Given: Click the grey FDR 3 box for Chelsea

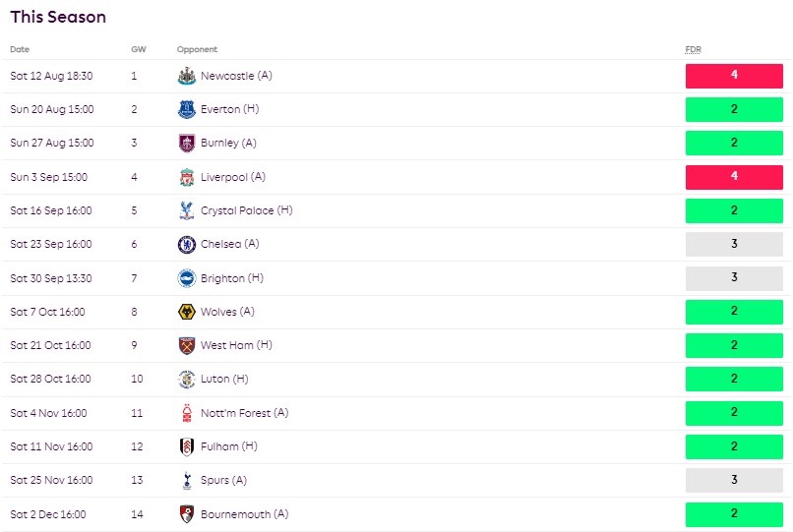Looking at the screenshot, I should click(x=734, y=244).
